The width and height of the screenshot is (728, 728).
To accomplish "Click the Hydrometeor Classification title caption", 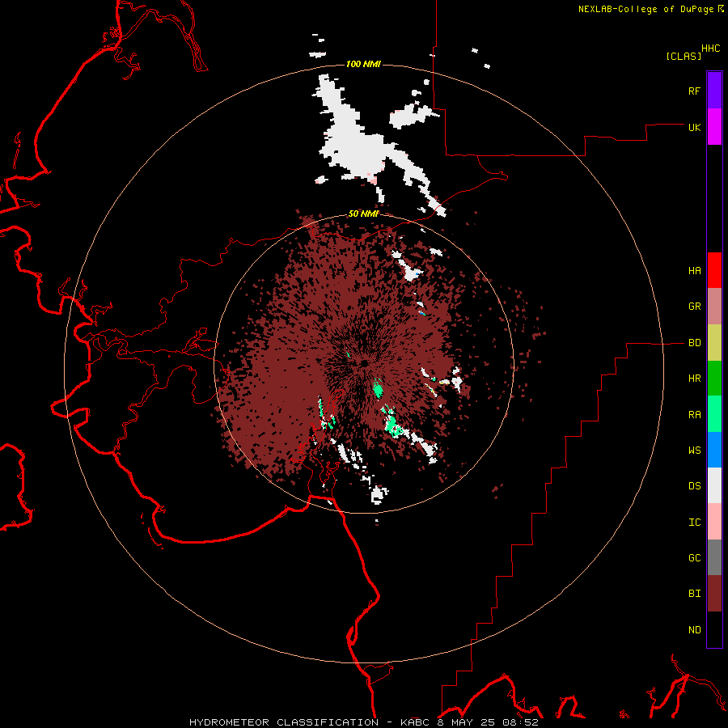I will (364, 722).
